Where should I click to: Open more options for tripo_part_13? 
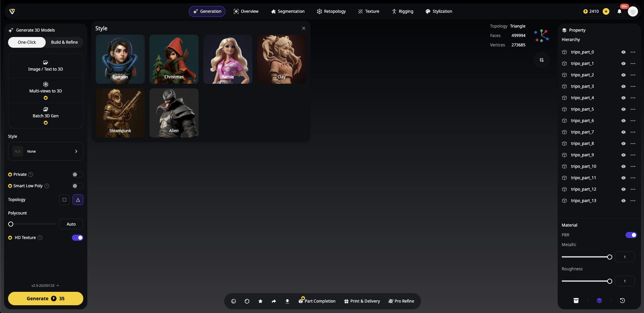point(633,201)
